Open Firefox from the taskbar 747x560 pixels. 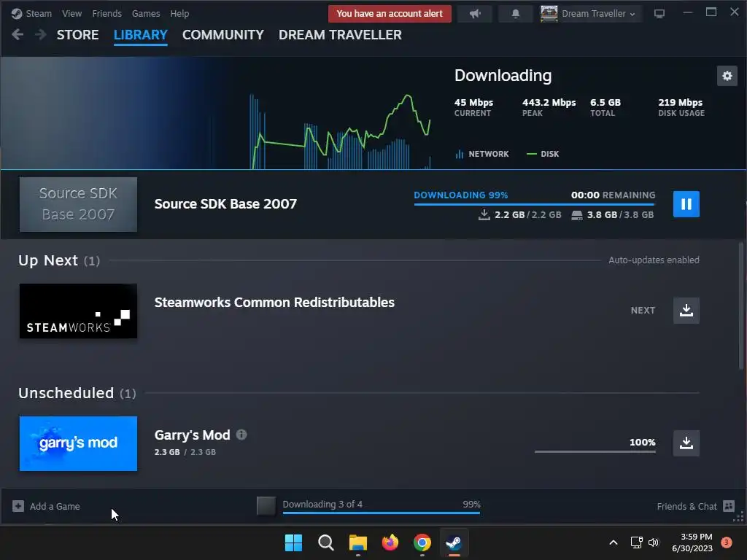point(390,542)
